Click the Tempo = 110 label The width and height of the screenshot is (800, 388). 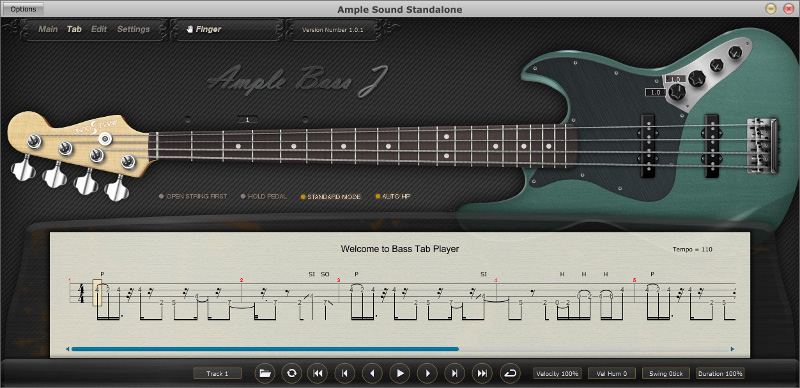click(x=692, y=250)
